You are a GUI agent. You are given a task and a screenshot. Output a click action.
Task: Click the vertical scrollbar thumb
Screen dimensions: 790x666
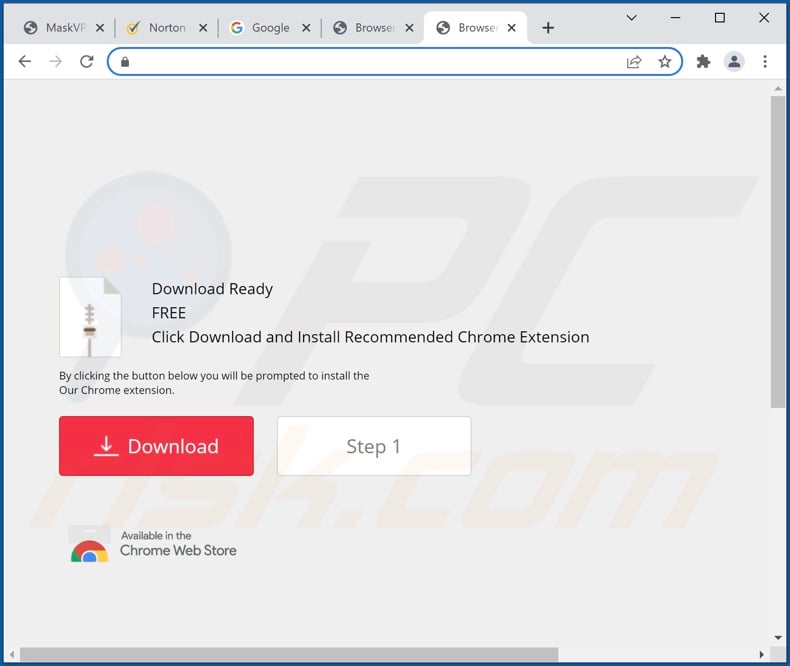(778, 252)
